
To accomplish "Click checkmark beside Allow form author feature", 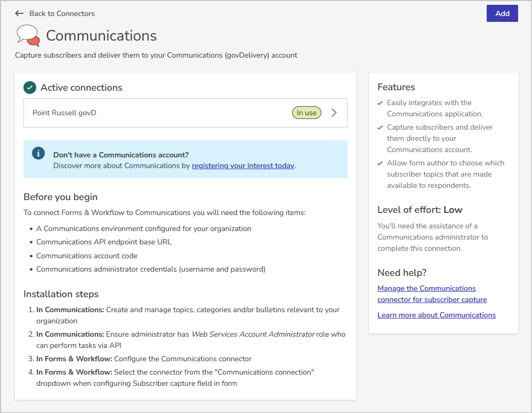I will point(380,163).
